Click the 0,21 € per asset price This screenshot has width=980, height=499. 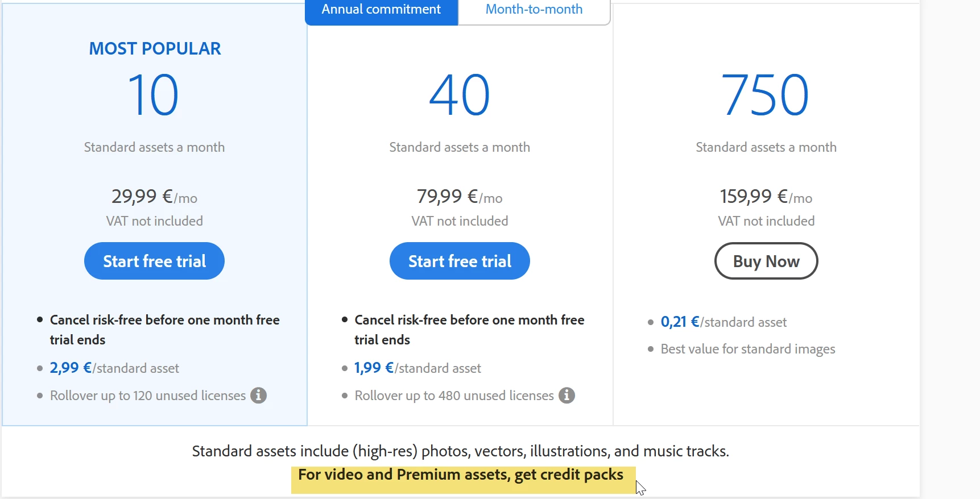(x=680, y=322)
